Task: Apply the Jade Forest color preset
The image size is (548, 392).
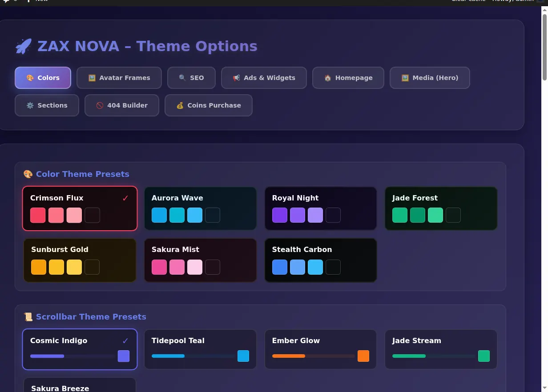Action: click(441, 208)
